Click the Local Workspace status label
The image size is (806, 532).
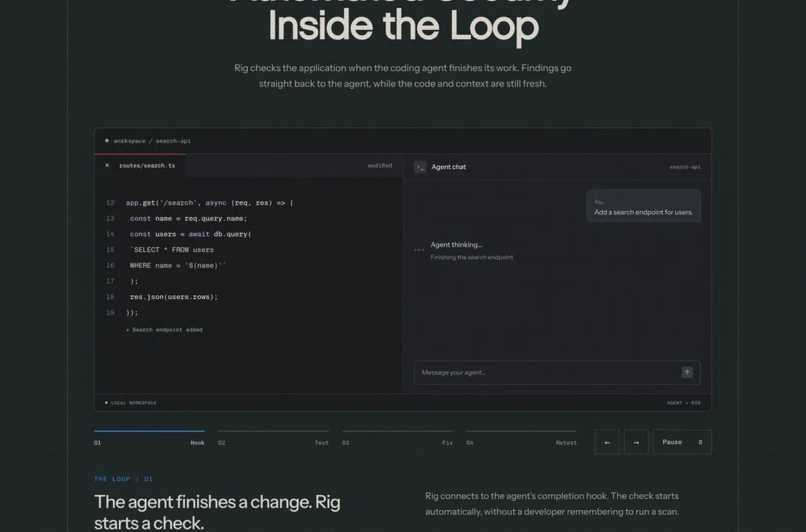134,403
